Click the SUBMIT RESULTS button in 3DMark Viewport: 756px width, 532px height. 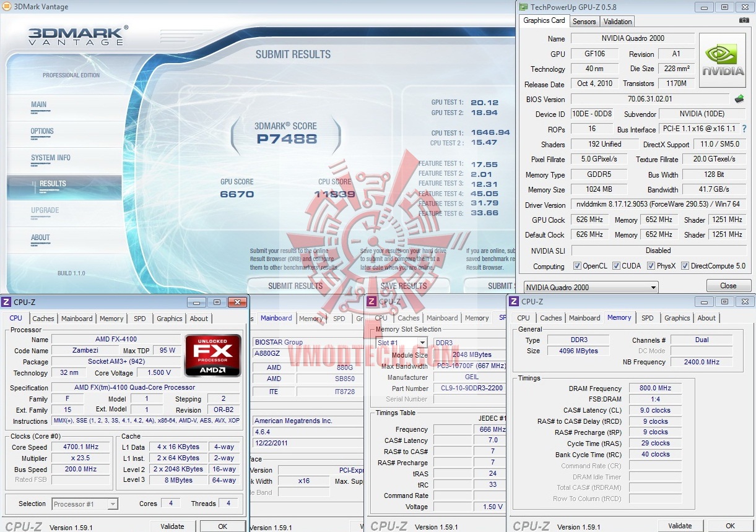(x=295, y=286)
